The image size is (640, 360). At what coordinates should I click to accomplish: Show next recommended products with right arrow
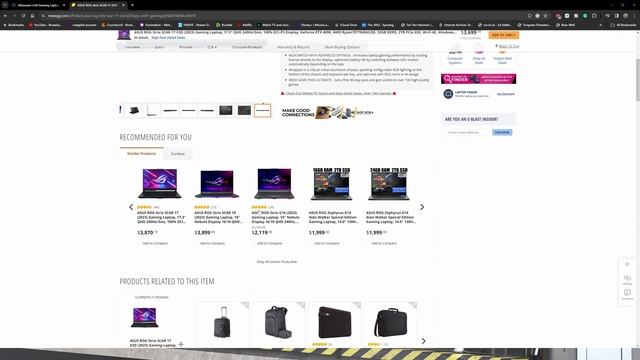(x=422, y=207)
